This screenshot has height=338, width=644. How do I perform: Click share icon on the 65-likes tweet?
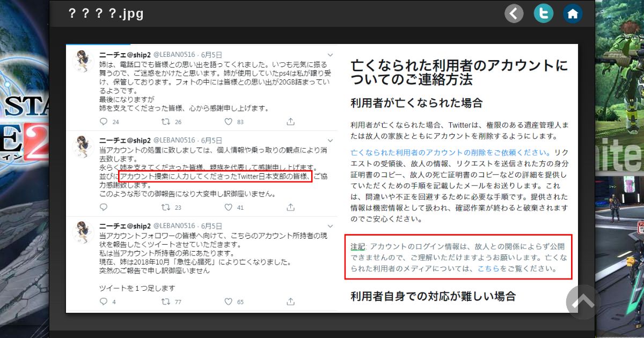coord(290,302)
